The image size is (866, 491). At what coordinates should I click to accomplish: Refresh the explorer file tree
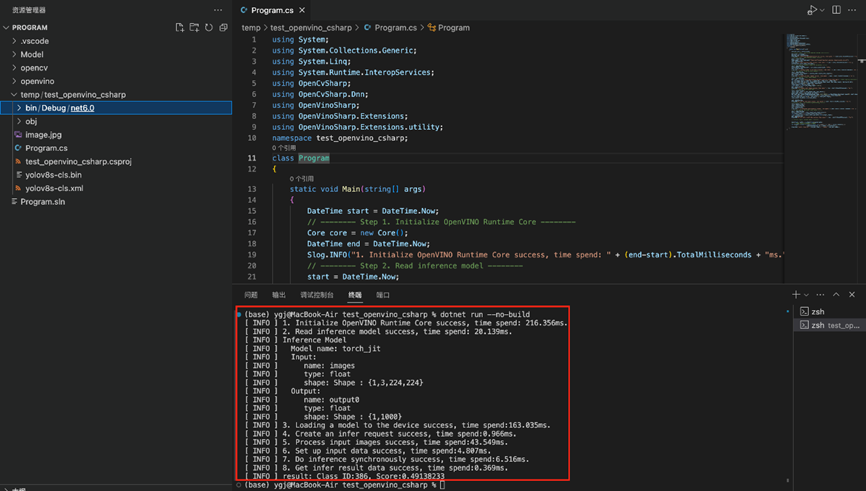click(209, 28)
